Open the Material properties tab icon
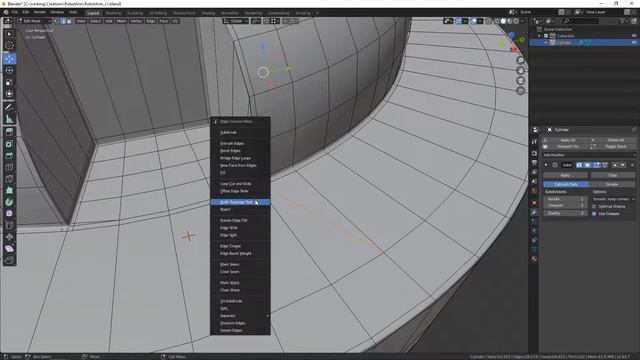This screenshot has width=640, height=360. coord(534,259)
